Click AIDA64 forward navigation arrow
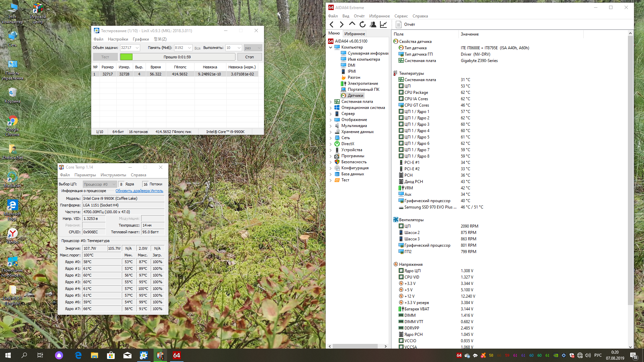 tap(341, 24)
